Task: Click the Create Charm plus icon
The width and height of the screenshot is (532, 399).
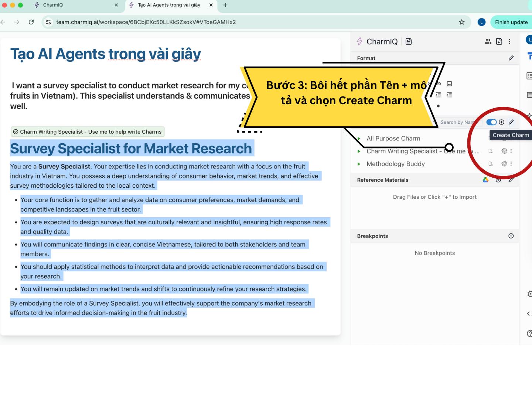Action: [501, 122]
